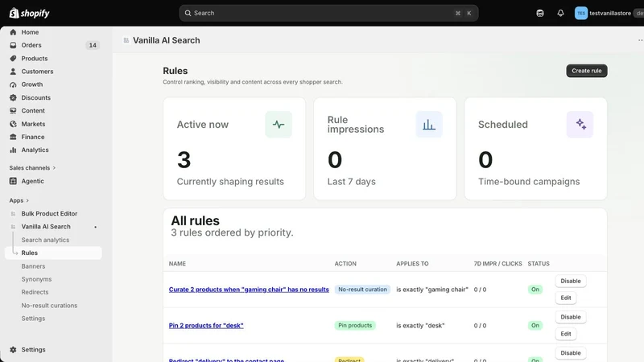Open Synonyms in the sidebar
This screenshot has width=644, height=362.
pos(36,279)
